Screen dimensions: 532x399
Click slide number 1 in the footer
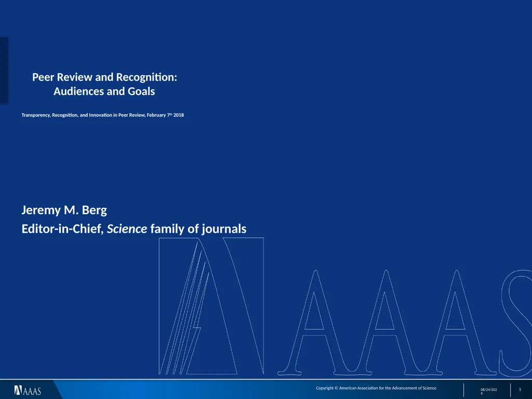coord(520,390)
